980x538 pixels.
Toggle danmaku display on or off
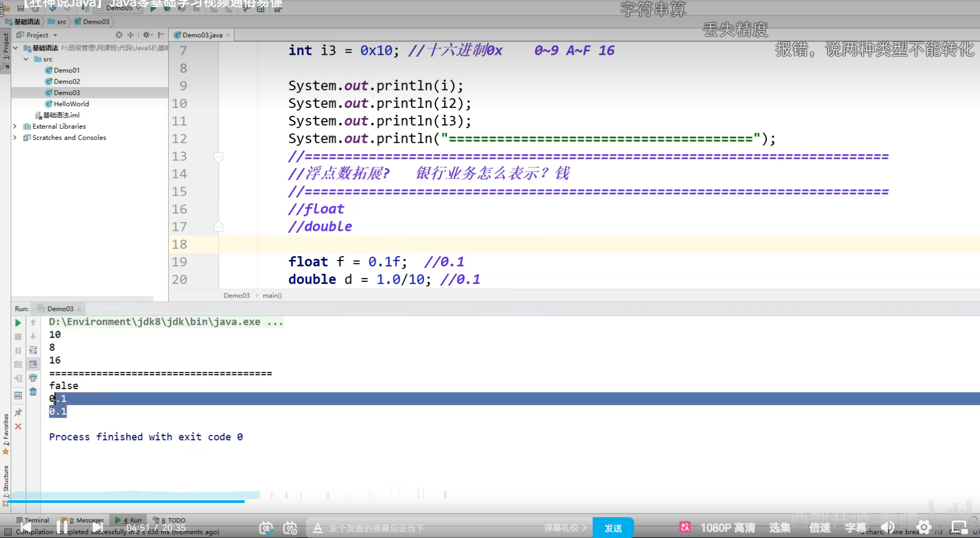(x=266, y=528)
